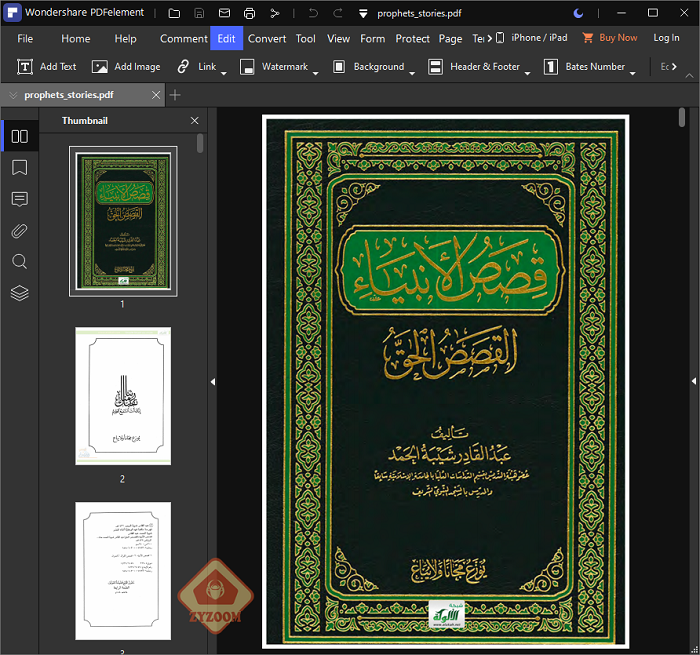Print the document using the printer icon
The width and height of the screenshot is (700, 655).
pos(249,13)
